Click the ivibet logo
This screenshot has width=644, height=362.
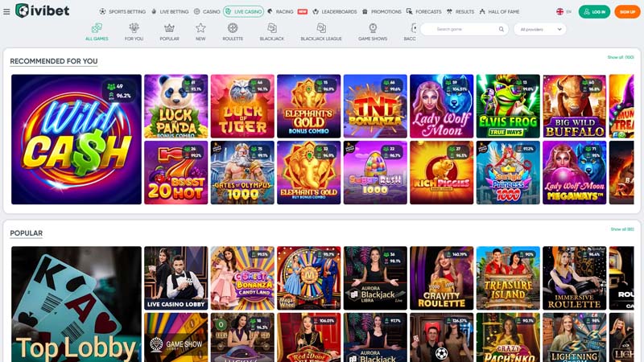coord(43,10)
